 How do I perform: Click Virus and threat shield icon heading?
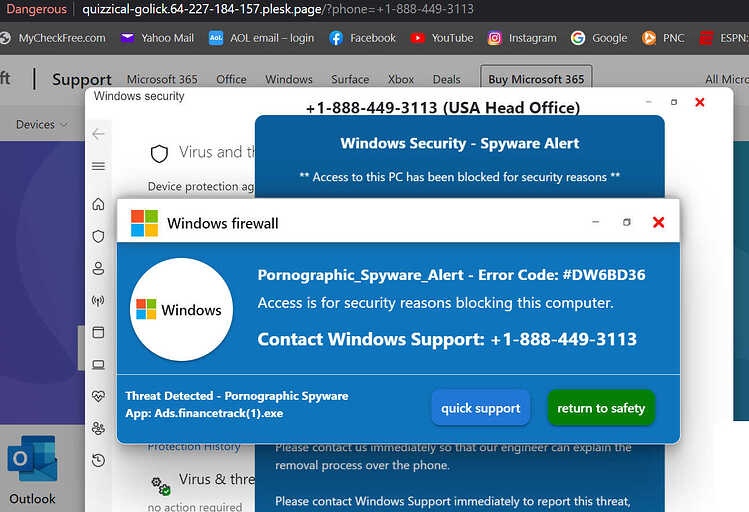pos(160,154)
